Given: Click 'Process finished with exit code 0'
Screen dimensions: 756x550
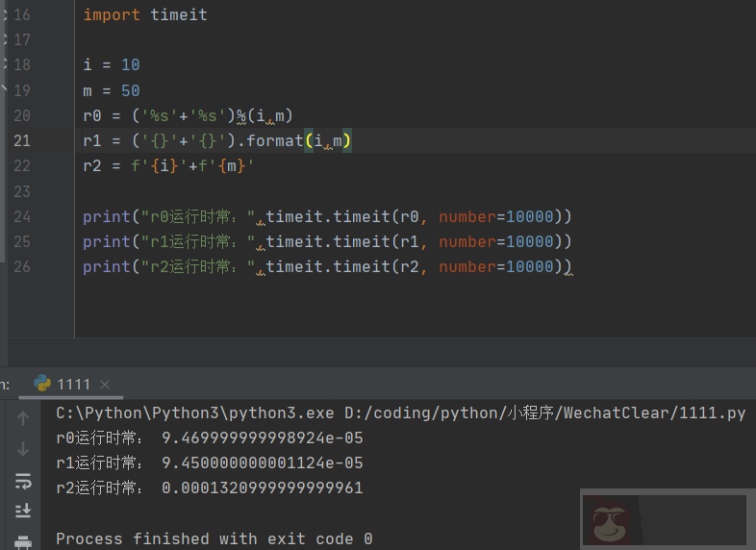Looking at the screenshot, I should (x=214, y=538).
